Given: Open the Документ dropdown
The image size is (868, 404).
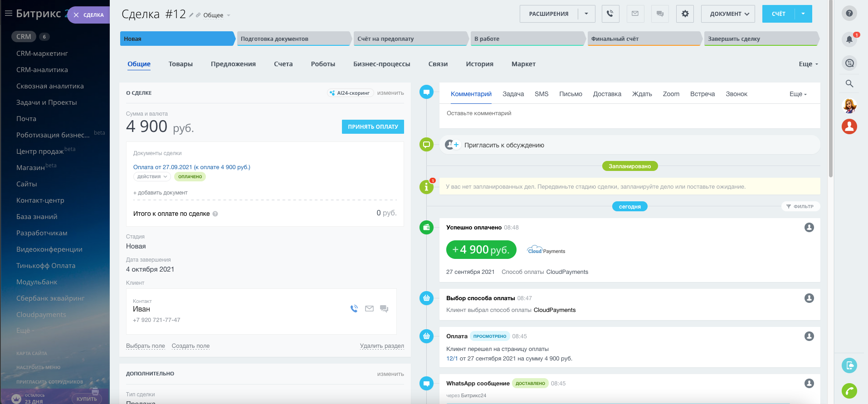Looking at the screenshot, I should (x=728, y=14).
